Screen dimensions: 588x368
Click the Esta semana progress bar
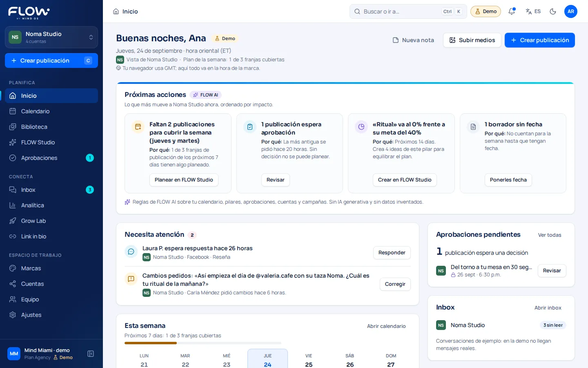(203, 343)
